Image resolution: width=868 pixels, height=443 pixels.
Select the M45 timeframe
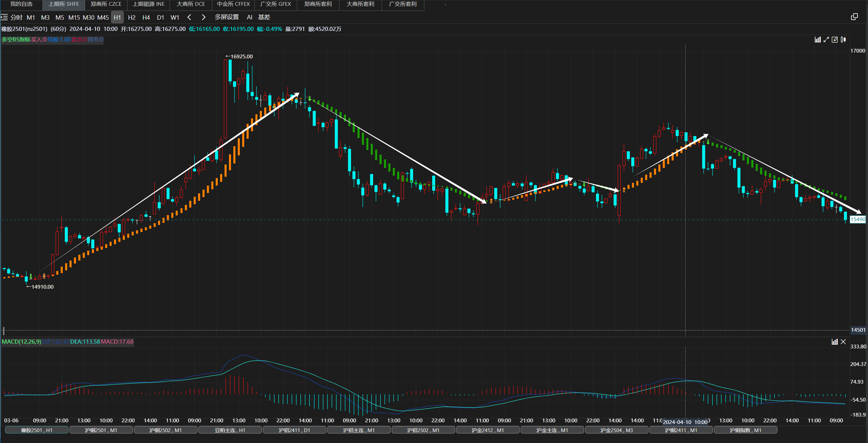pos(103,17)
